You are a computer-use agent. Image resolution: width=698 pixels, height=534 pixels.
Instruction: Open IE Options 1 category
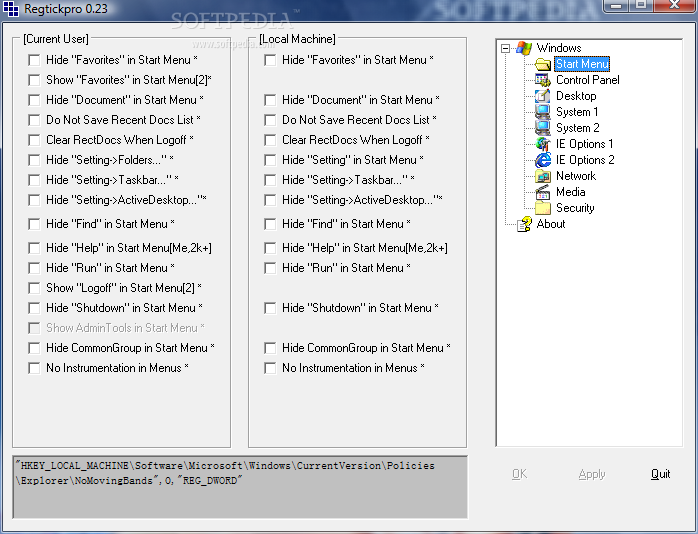pos(584,144)
